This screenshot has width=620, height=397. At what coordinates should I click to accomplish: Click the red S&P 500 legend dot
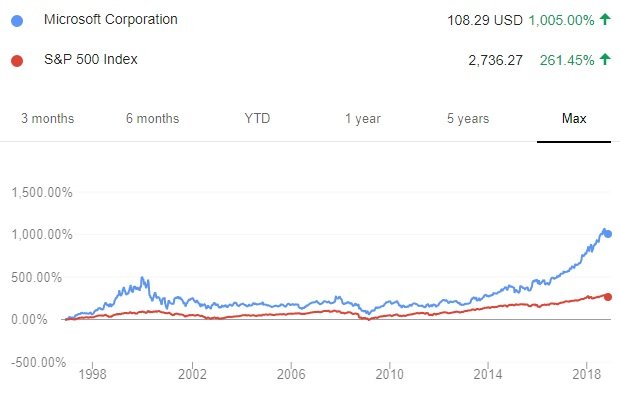pyautogui.click(x=17, y=61)
